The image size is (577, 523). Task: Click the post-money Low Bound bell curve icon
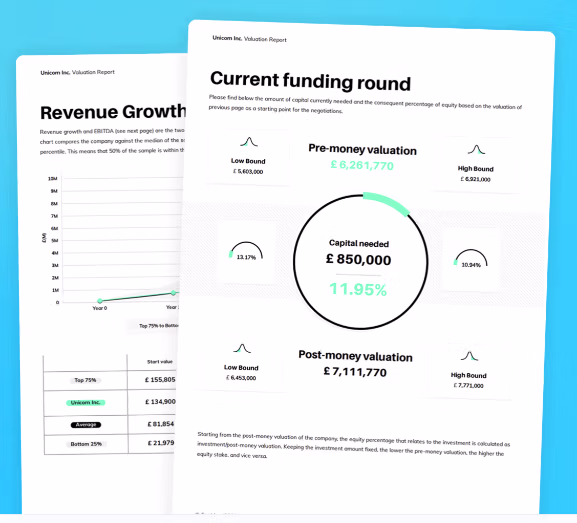pos(242,348)
